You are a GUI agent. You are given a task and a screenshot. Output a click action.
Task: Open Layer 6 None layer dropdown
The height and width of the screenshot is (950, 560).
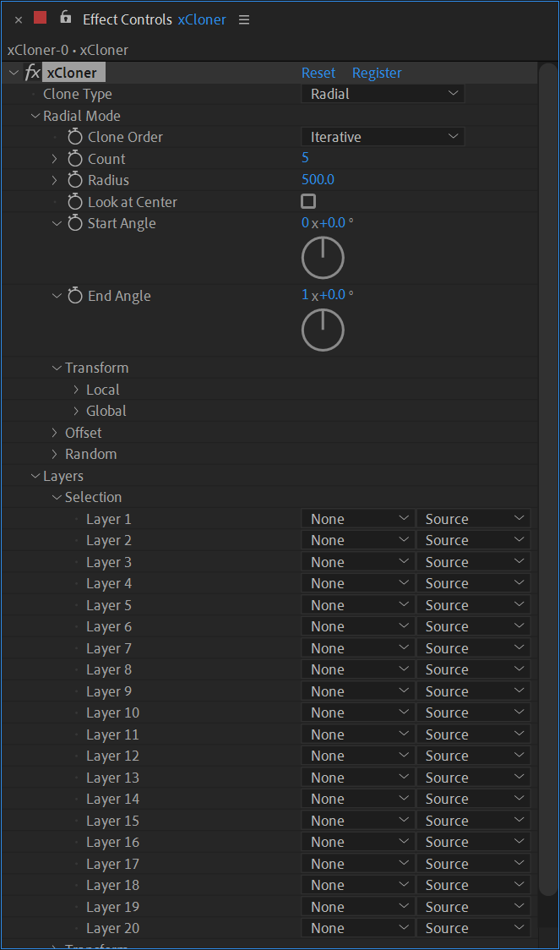(x=358, y=625)
